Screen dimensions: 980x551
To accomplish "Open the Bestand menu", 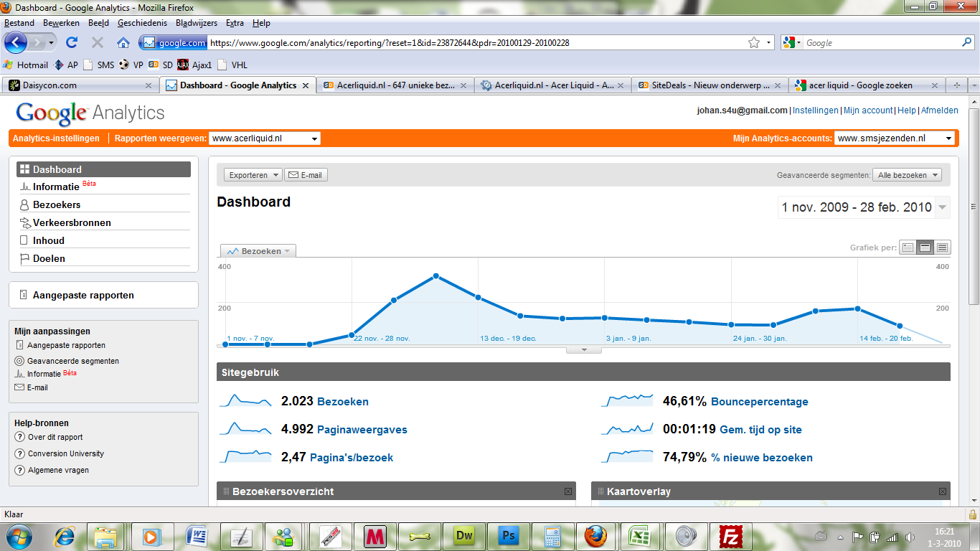I will 19,23.
